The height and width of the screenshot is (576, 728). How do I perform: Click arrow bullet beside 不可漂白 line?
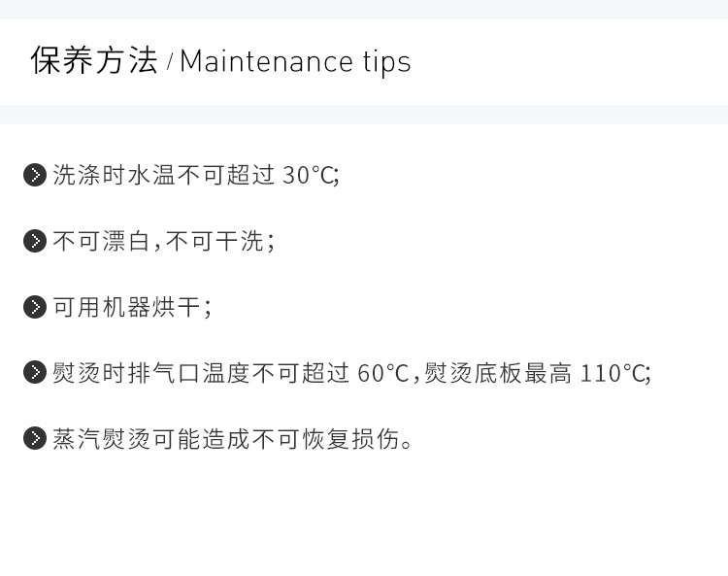tap(35, 241)
